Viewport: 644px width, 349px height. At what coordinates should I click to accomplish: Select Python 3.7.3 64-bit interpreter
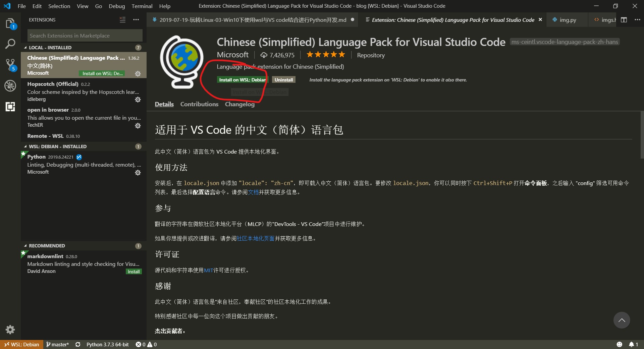(x=107, y=344)
